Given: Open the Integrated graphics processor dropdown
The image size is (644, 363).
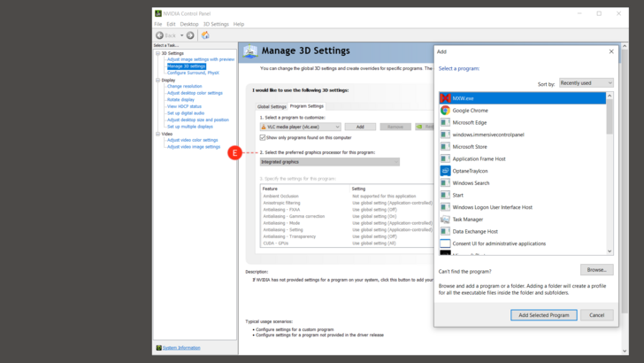Looking at the screenshot, I should coord(330,162).
